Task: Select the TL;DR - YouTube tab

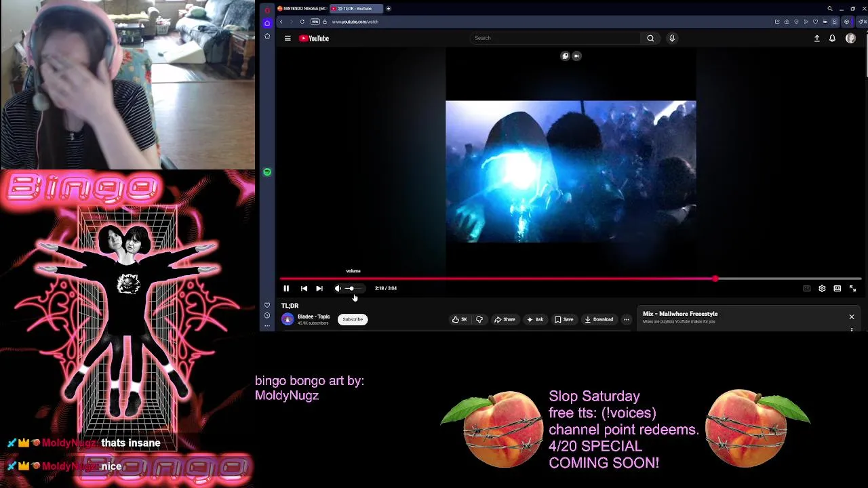Action: click(356, 8)
